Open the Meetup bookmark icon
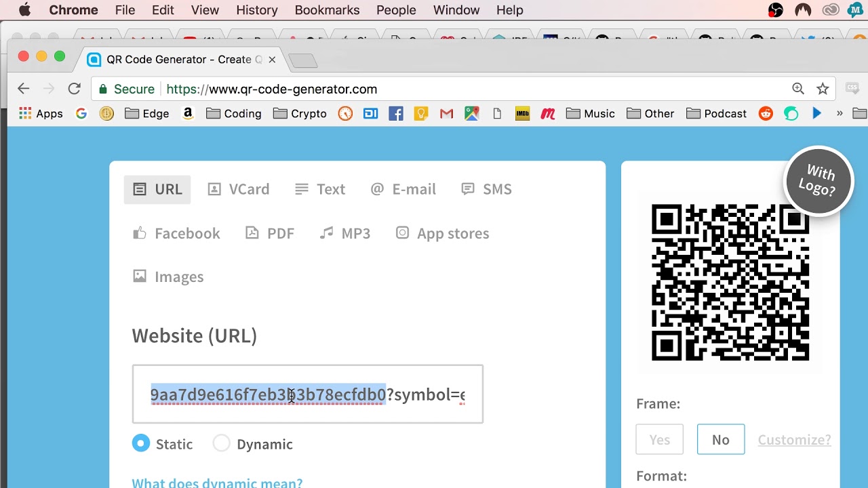868x488 pixels. pos(548,114)
